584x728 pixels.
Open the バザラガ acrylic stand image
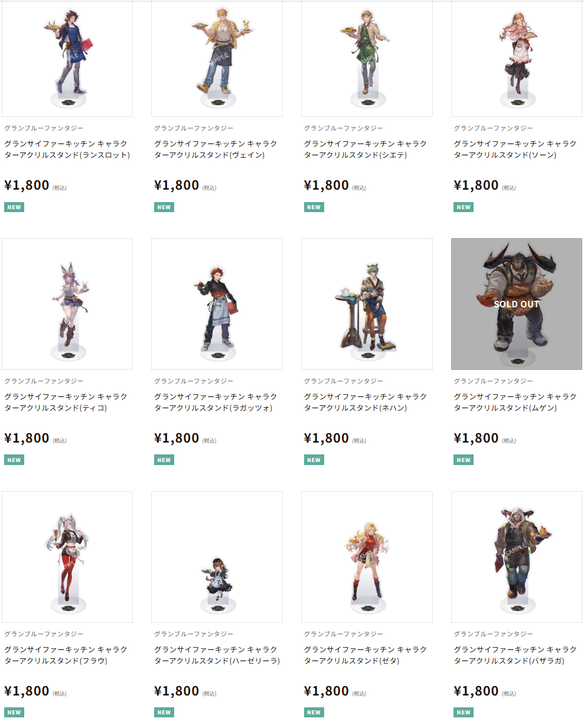[x=517, y=557]
